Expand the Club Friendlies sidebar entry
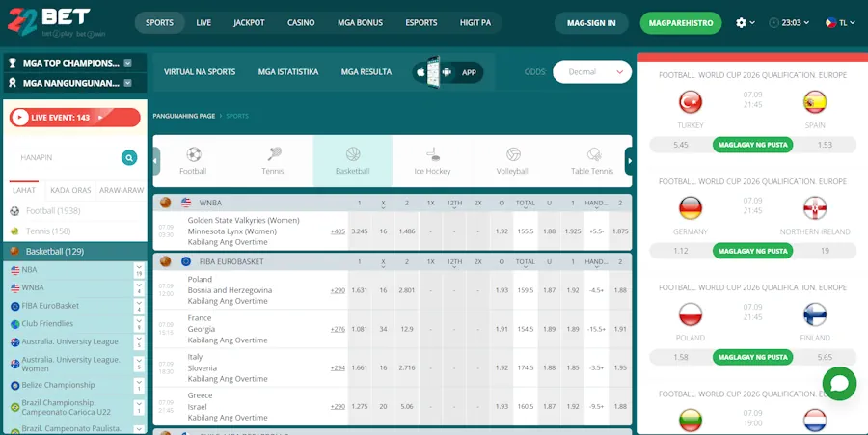Screen dimensions: 868x435 point(139,324)
